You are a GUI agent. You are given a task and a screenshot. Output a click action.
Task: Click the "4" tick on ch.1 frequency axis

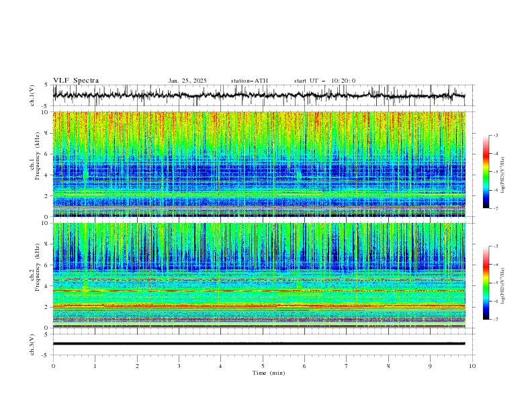tap(48, 175)
